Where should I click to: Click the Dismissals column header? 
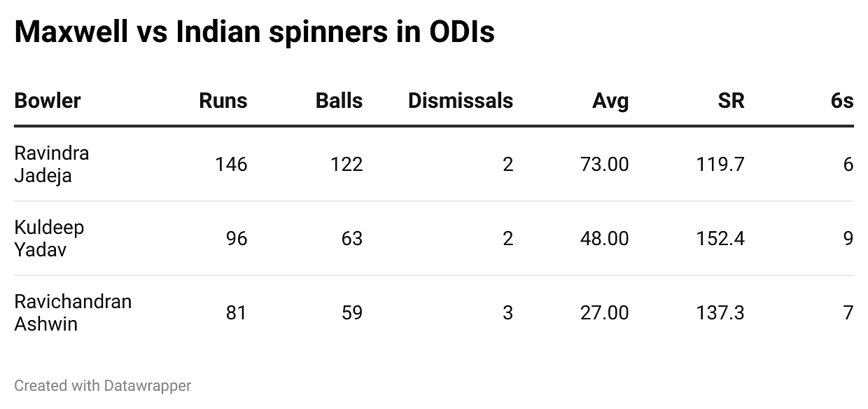tap(460, 101)
